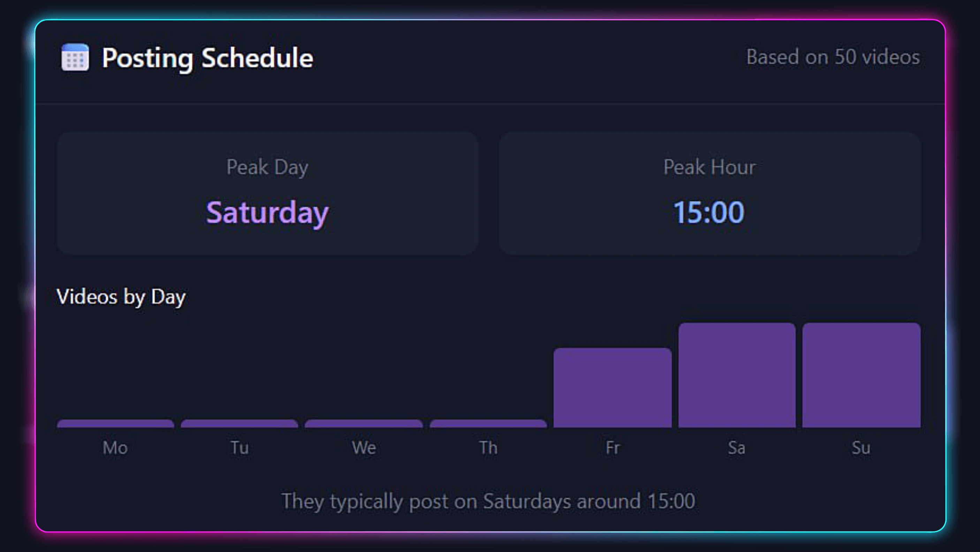Image resolution: width=980 pixels, height=552 pixels.
Task: Click the 'Fr' day label
Action: [613, 448]
